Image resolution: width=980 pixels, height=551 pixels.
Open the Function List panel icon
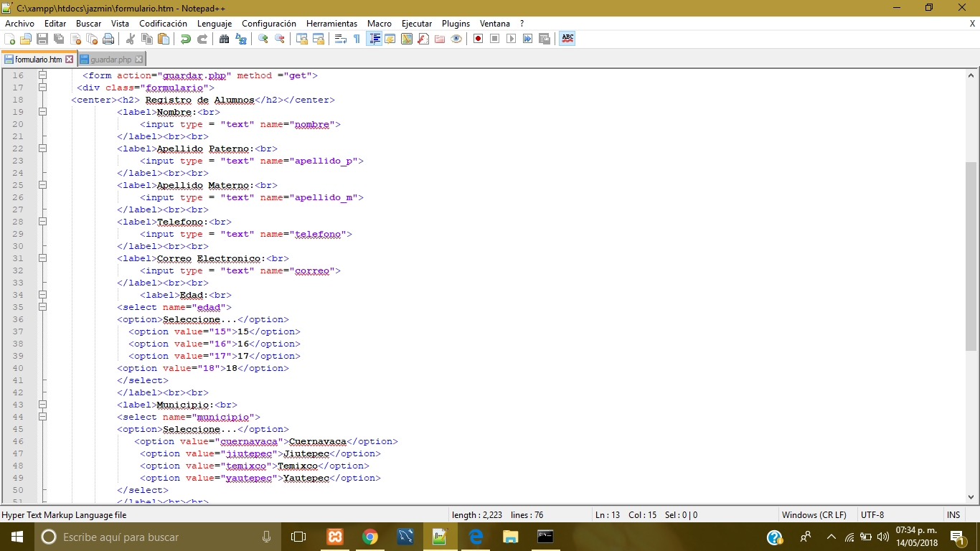point(422,38)
